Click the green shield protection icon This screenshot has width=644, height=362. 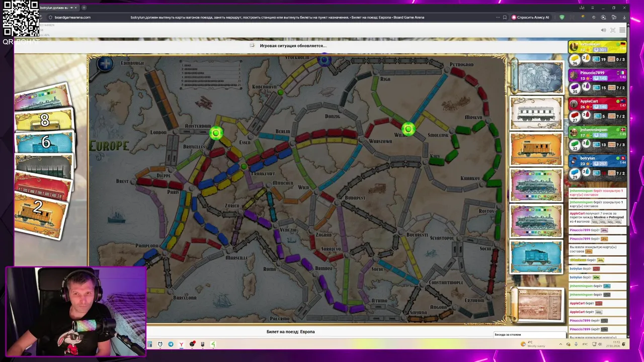click(x=562, y=17)
